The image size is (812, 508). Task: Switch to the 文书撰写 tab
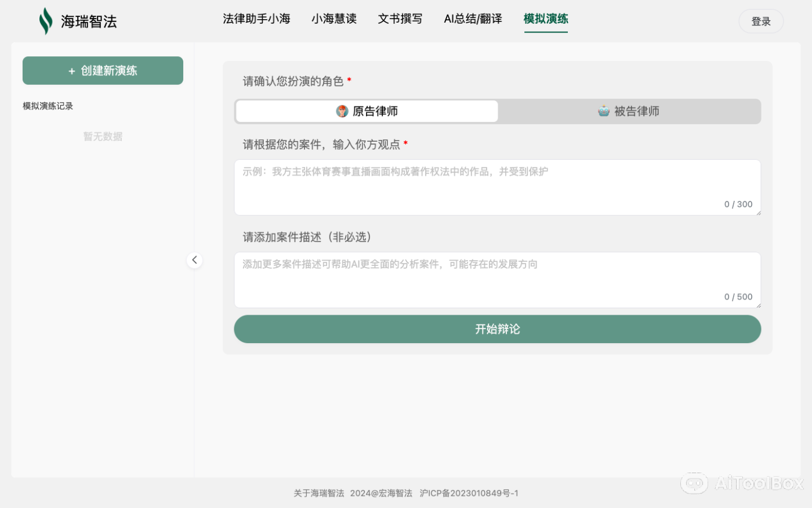tap(400, 19)
